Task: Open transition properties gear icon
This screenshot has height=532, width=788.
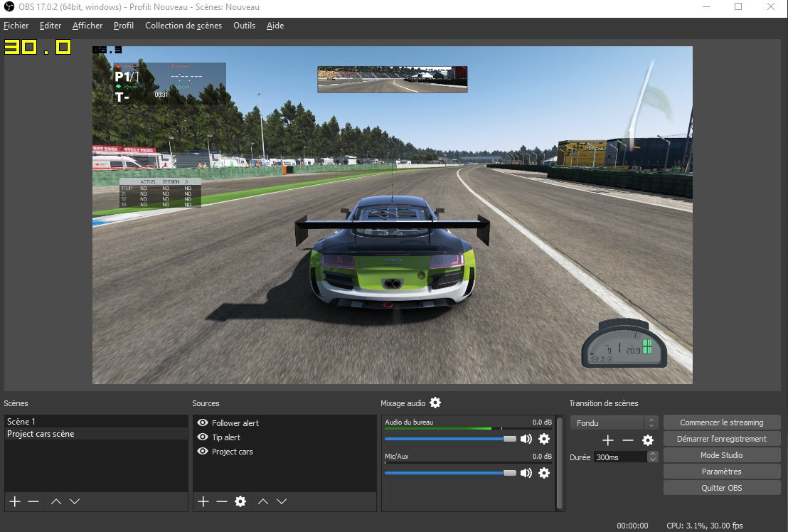Action: click(648, 440)
